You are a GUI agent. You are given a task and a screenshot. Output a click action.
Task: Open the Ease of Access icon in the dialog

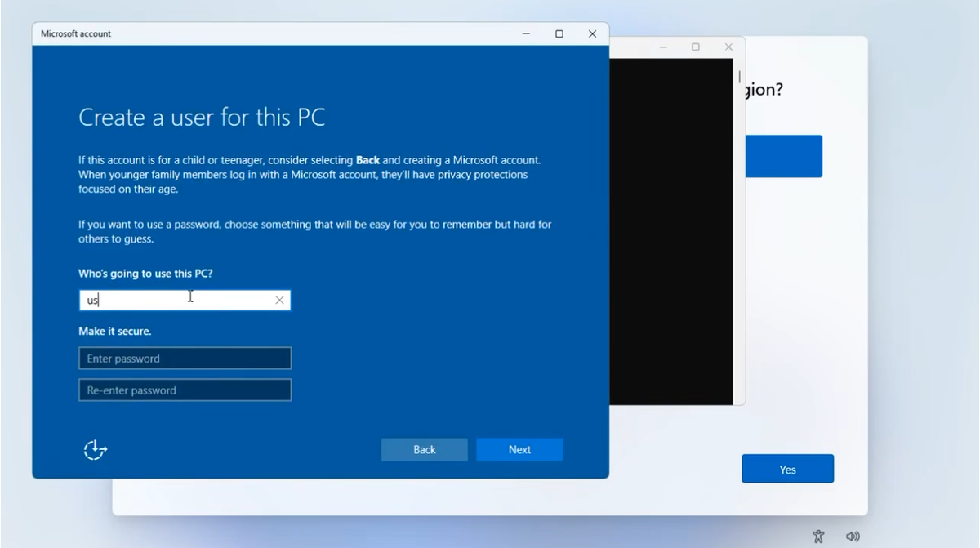tap(96, 450)
